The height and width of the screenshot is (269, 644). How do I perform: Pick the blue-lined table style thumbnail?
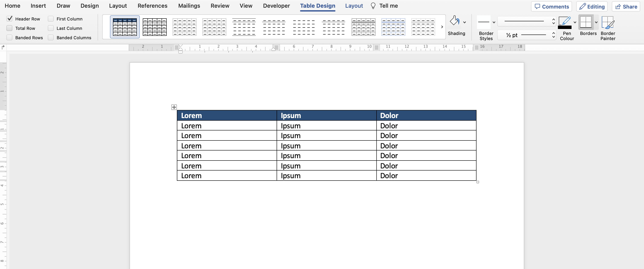[x=393, y=27]
